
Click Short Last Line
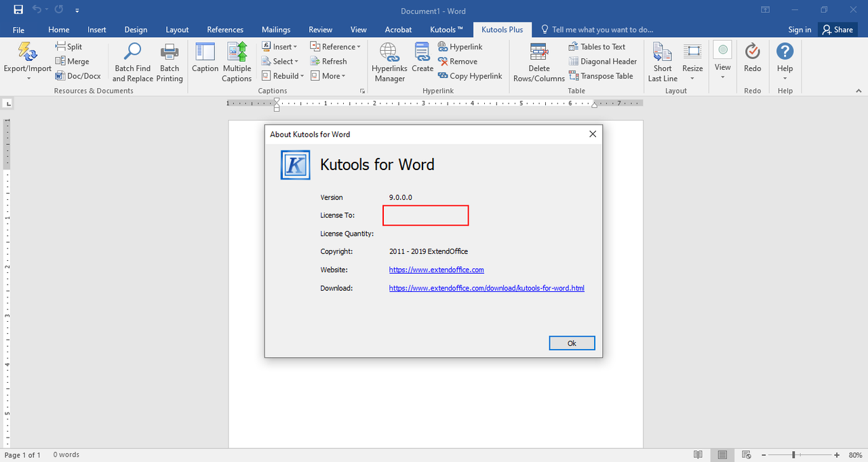coord(663,62)
